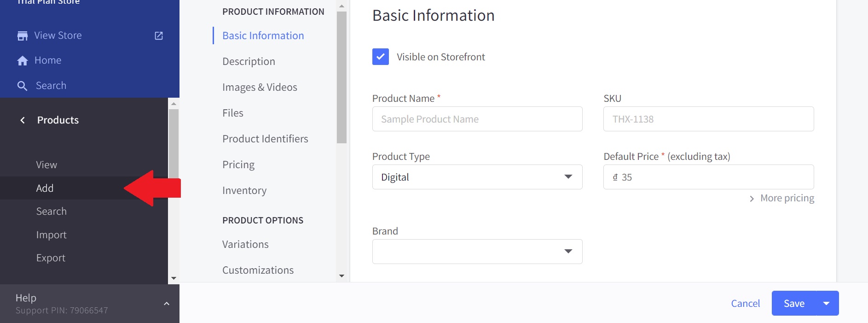Image resolution: width=868 pixels, height=323 pixels.
Task: Click the View Store storefront icon
Action: (x=22, y=36)
